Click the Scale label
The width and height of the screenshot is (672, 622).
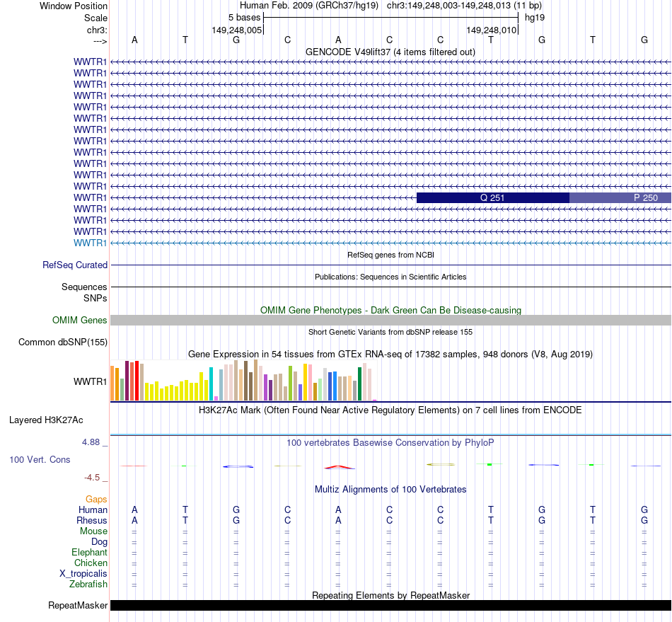click(x=95, y=18)
